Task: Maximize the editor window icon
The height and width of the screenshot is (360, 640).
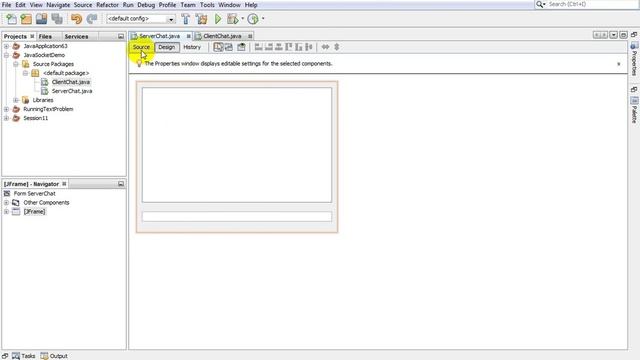Action: (623, 36)
